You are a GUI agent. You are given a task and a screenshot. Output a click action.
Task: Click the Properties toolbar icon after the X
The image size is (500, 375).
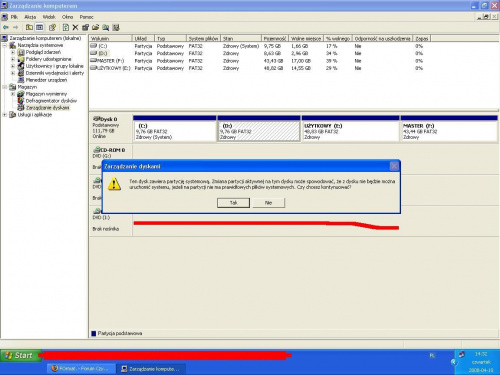[x=86, y=27]
